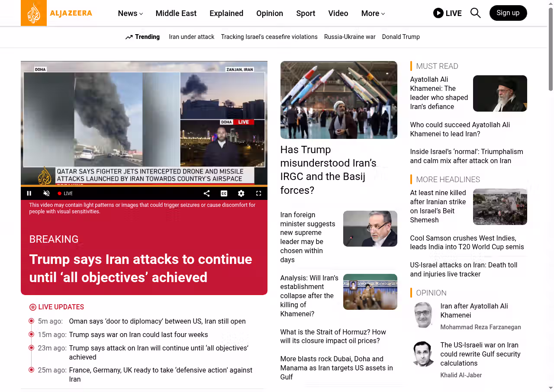Image resolution: width=554 pixels, height=392 pixels.
Task: Toggle closed captions on the video
Action: pyautogui.click(x=224, y=193)
